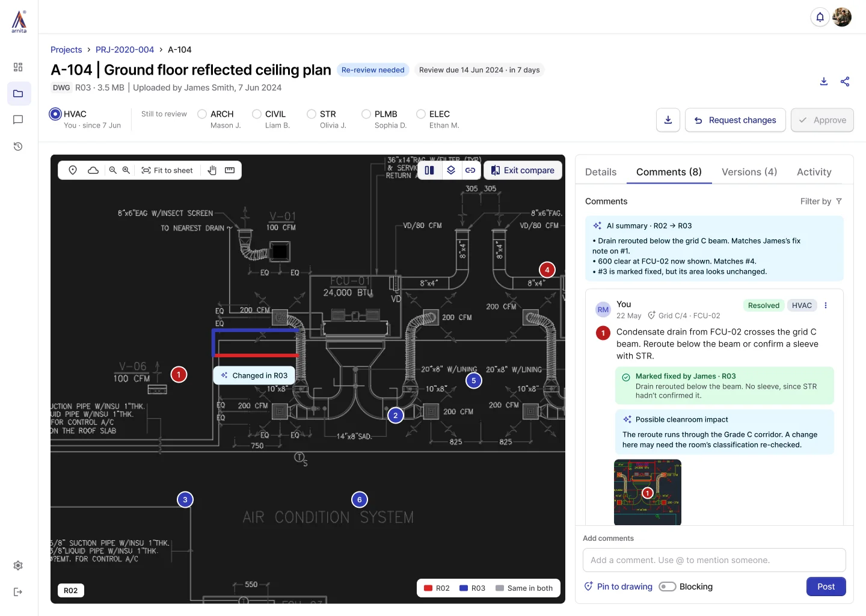Select the PLMB discipline radio
The image size is (866, 616).
tap(366, 114)
